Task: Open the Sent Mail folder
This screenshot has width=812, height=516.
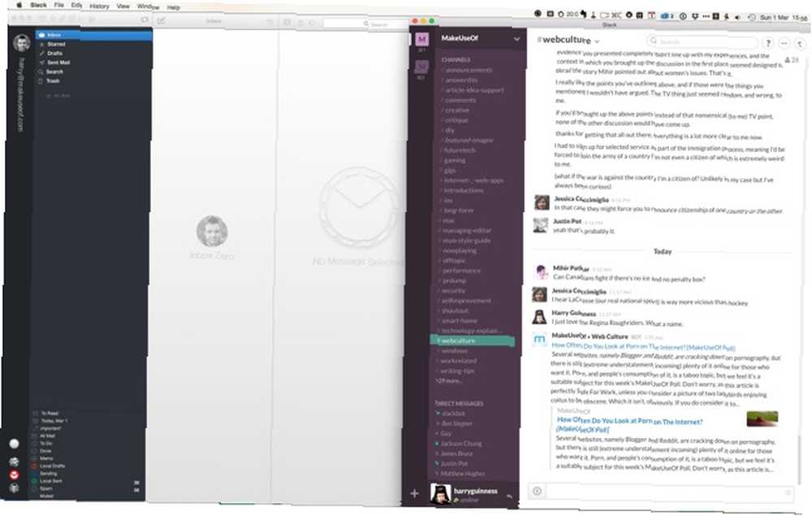Action: click(58, 63)
